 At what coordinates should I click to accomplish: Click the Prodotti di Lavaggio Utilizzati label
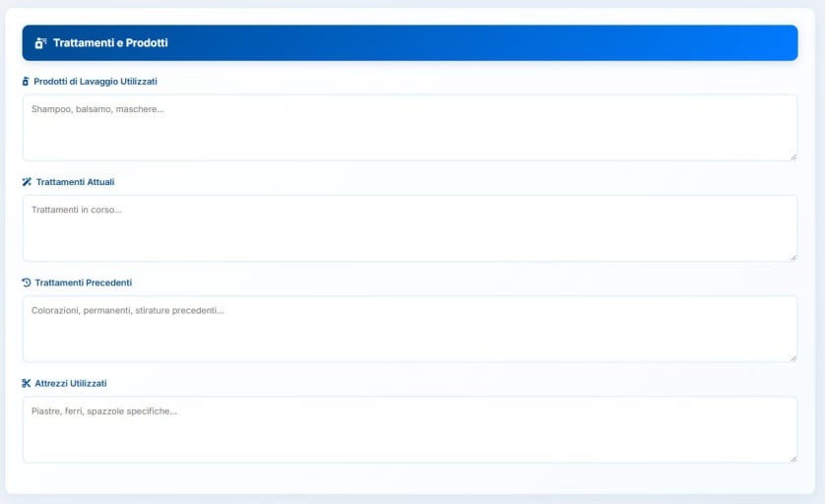tap(95, 82)
